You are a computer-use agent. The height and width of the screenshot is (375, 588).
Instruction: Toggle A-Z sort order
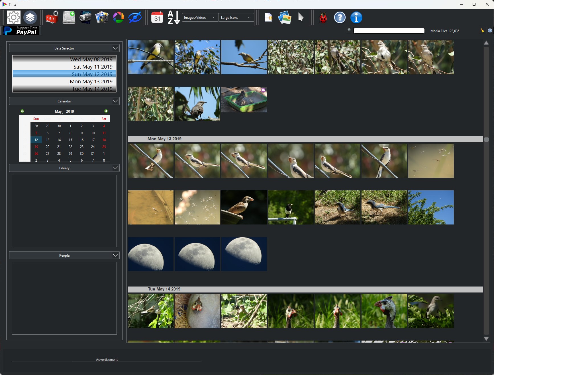pos(173,18)
